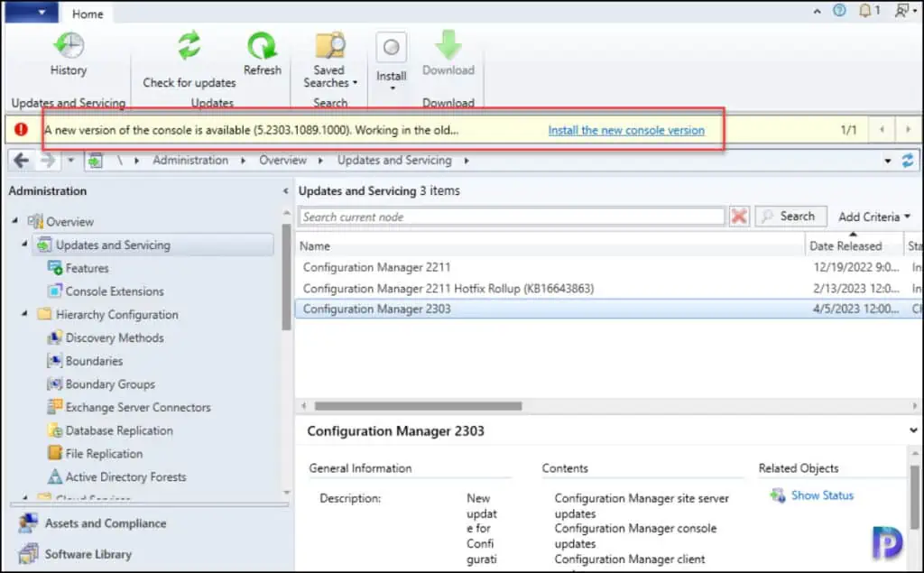The image size is (924, 573).
Task: Sort by the Date Released column header
Action: (854, 245)
